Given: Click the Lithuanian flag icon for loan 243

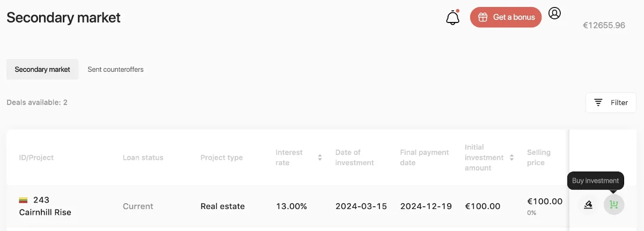Looking at the screenshot, I should click(x=24, y=200).
